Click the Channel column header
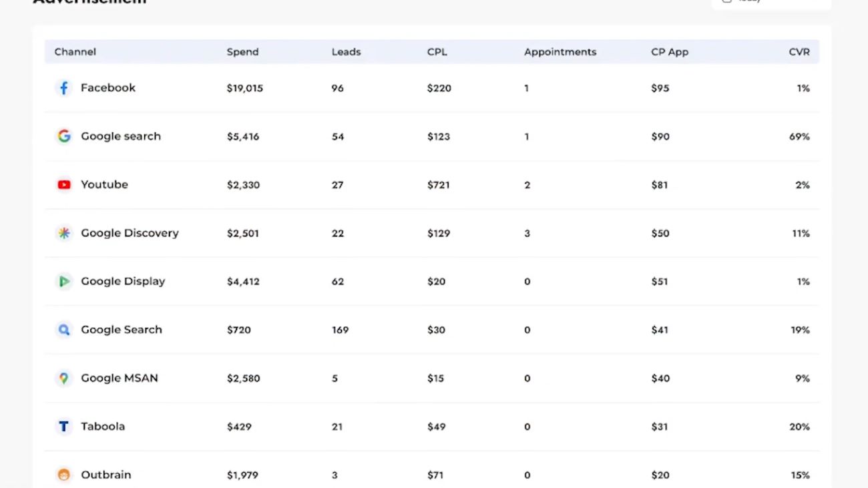The image size is (868, 488). pyautogui.click(x=75, y=52)
